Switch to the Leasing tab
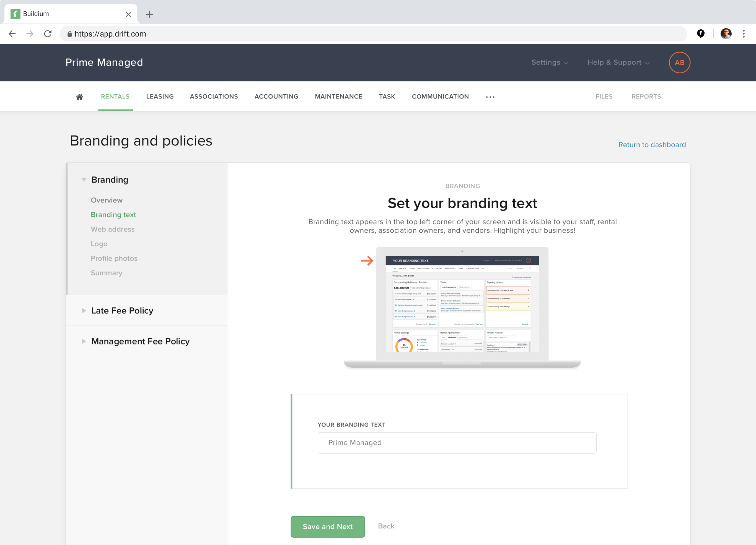756x545 pixels. pos(160,97)
